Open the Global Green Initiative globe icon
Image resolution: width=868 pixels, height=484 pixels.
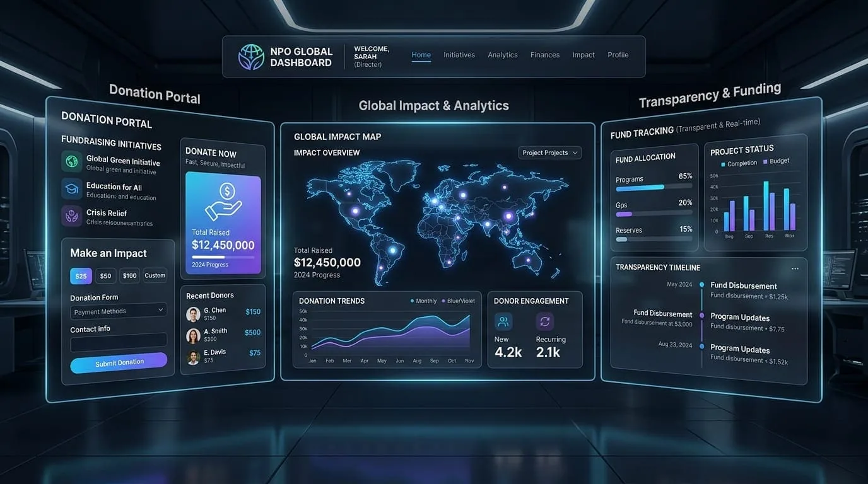pos(72,162)
